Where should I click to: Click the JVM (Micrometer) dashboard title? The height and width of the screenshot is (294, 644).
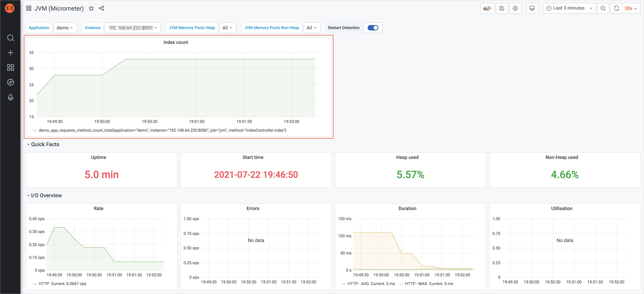pyautogui.click(x=59, y=8)
